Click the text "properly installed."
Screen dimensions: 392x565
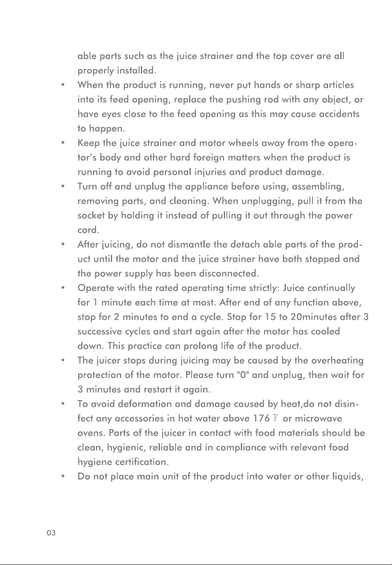(116, 70)
